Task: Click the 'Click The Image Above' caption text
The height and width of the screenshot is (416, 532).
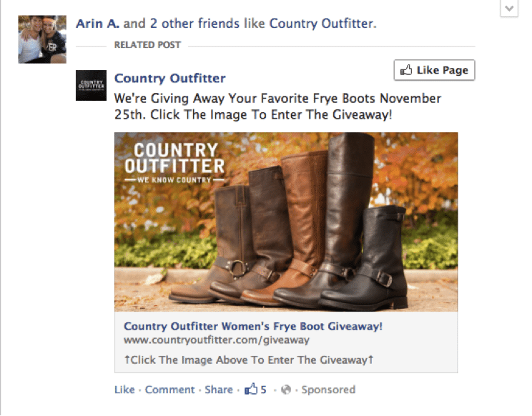Action: pos(249,360)
